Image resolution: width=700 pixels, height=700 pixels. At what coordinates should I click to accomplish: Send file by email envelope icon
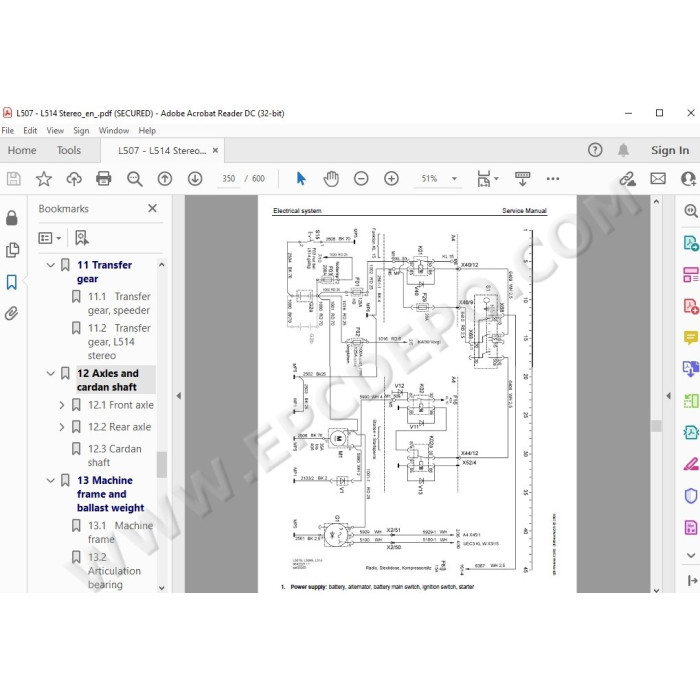pos(658,179)
